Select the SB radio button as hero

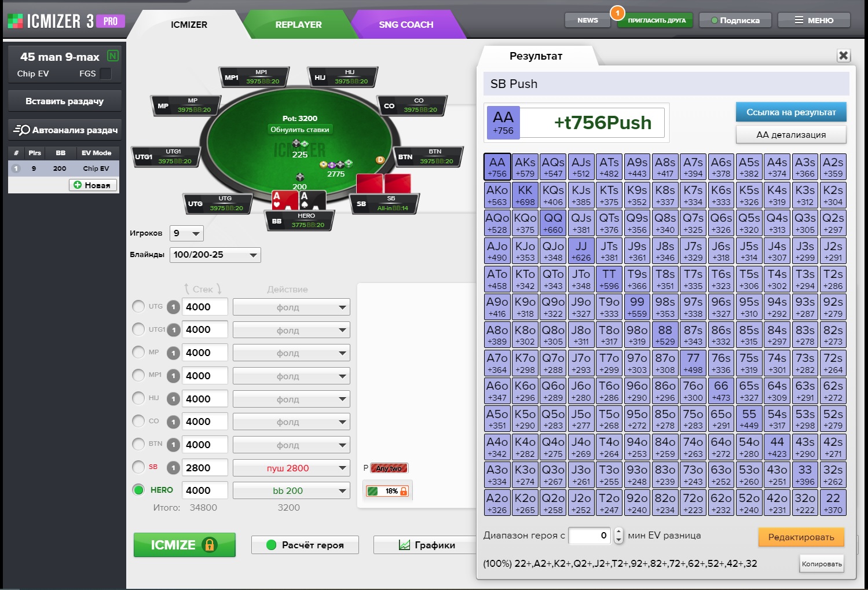click(x=138, y=467)
